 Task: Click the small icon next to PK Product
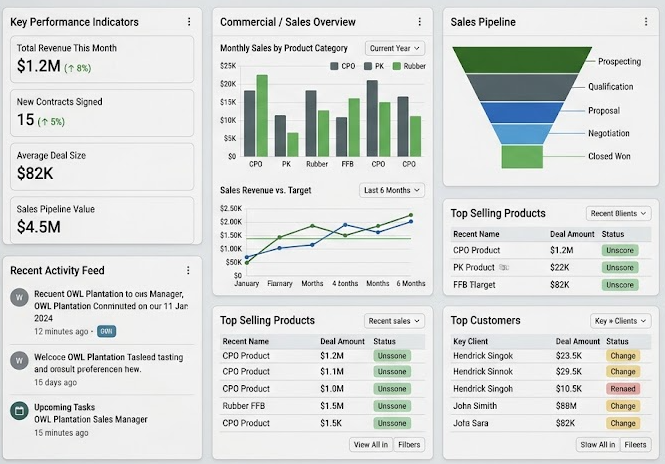504,267
